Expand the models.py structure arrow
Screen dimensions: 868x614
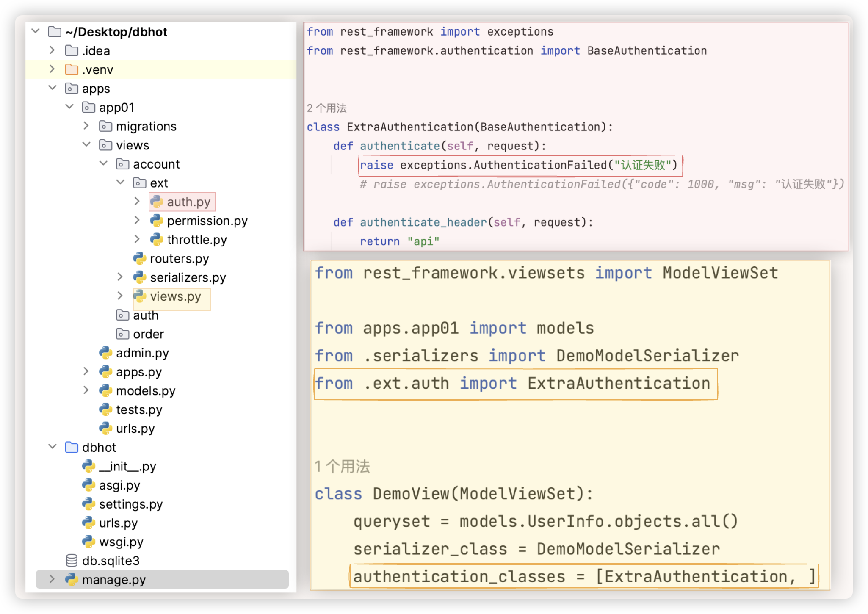pos(86,390)
